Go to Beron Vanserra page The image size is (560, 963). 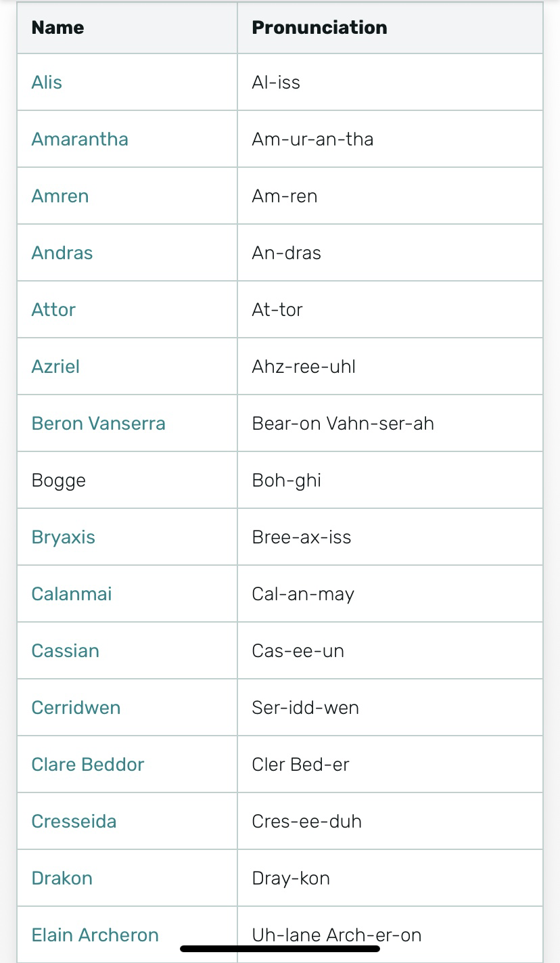click(x=99, y=424)
